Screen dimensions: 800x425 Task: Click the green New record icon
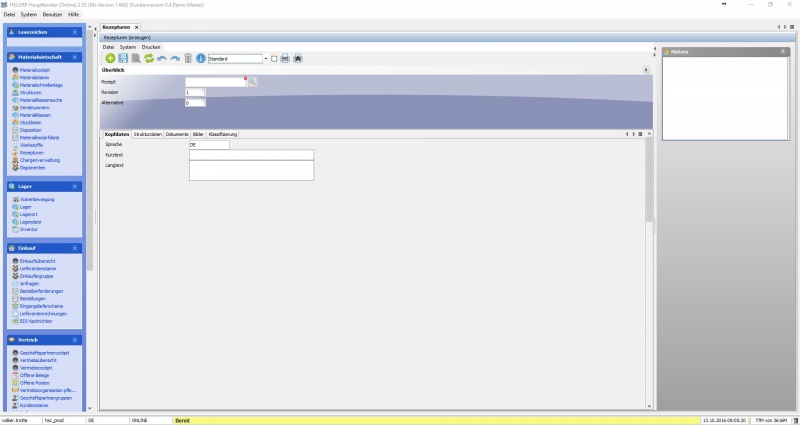(x=110, y=59)
